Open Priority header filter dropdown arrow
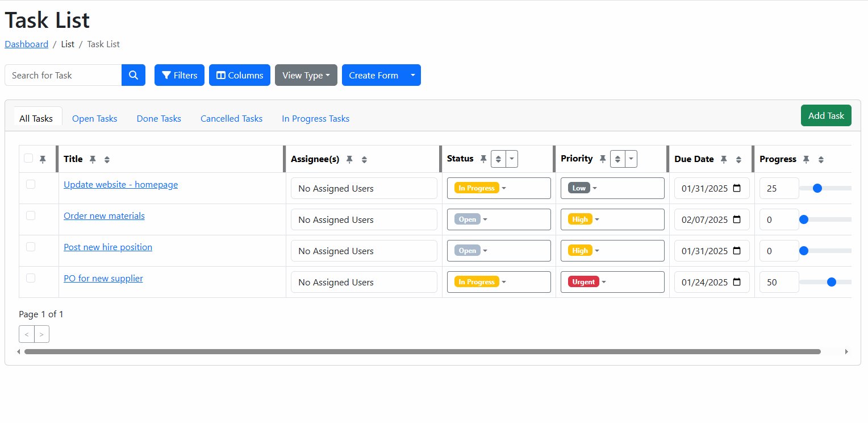868x423 pixels. click(x=631, y=159)
